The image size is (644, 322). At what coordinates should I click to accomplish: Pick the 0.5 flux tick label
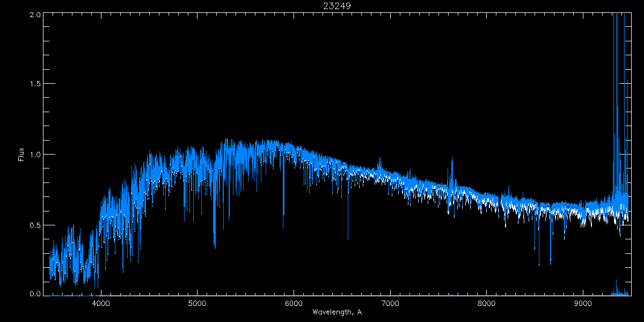pos(35,225)
